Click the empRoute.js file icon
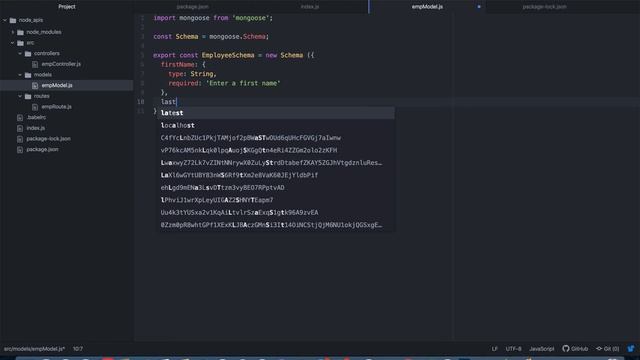The image size is (640, 360). 35,107
